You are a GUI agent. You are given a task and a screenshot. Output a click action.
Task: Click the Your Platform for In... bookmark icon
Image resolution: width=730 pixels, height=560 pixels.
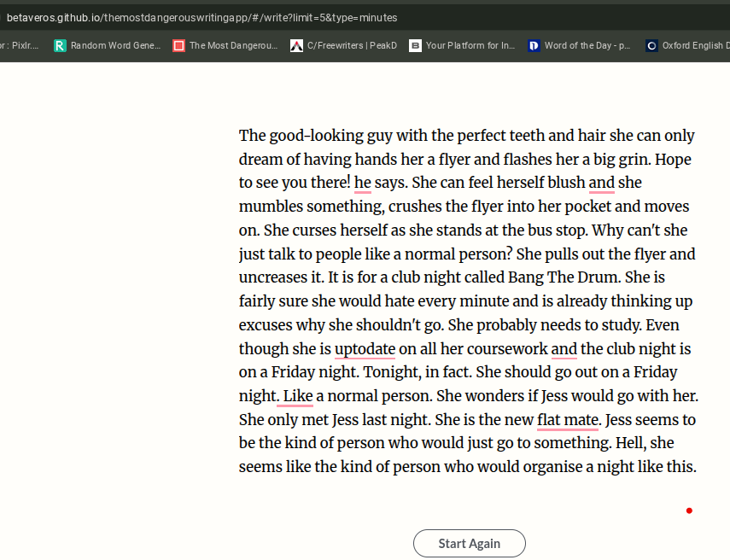click(415, 45)
